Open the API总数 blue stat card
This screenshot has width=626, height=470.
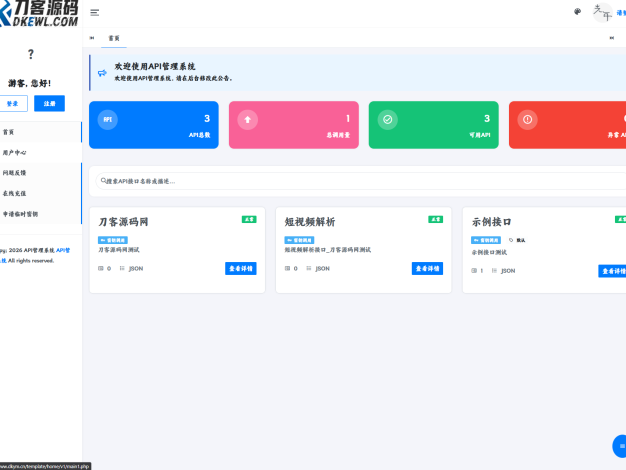154,125
